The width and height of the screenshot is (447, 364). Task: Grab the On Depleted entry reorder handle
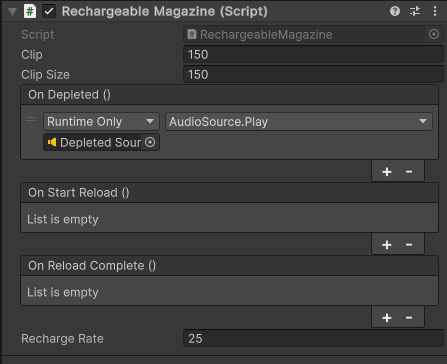31,119
